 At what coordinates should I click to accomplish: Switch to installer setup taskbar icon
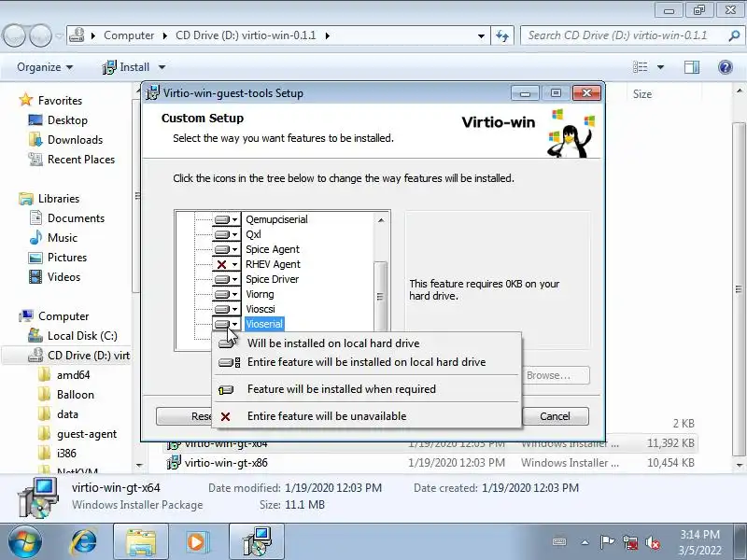point(257,542)
